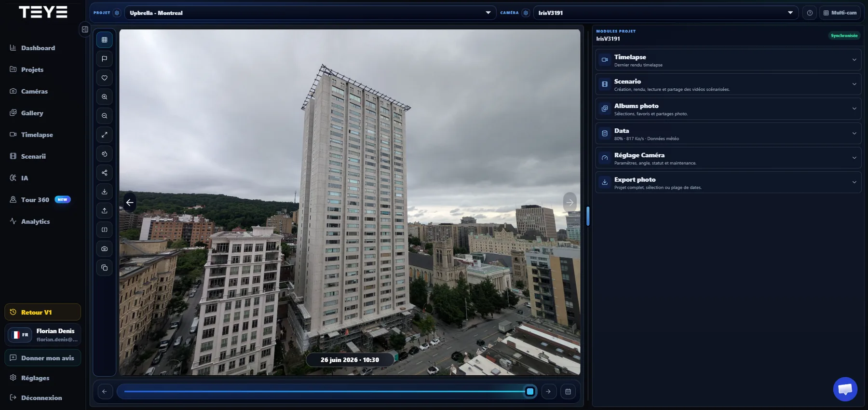Screen dimensions: 868x410
Task: Click the middle of the timeline slider track
Action: 327,392
